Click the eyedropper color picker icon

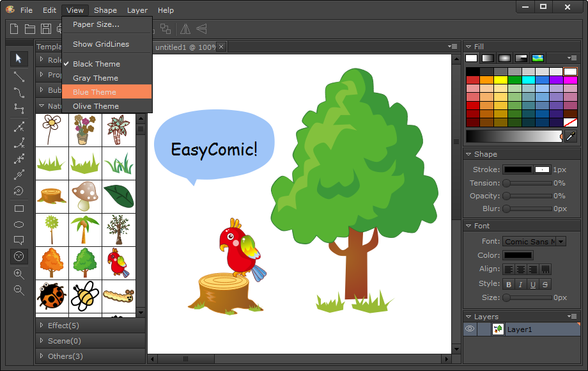tap(571, 136)
